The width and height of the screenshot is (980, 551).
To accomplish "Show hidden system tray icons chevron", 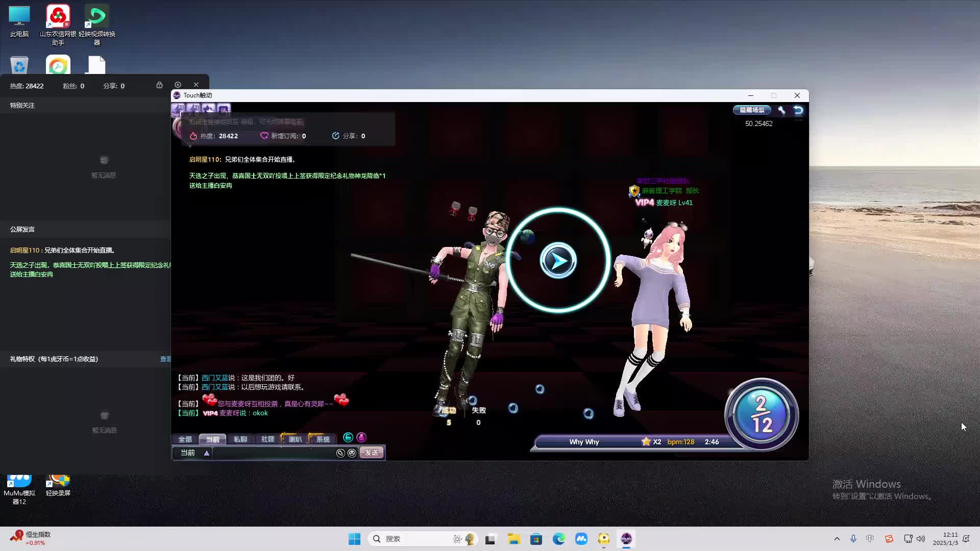I will click(x=837, y=539).
